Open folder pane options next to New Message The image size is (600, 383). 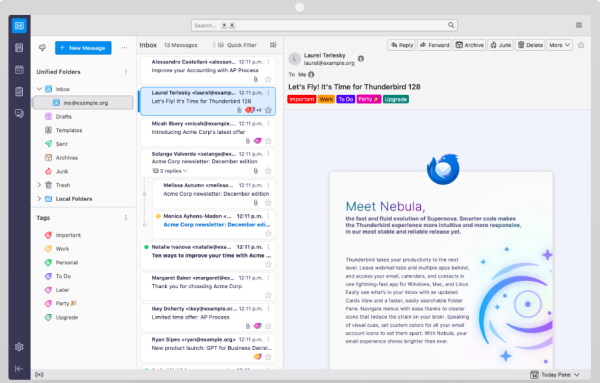point(124,48)
